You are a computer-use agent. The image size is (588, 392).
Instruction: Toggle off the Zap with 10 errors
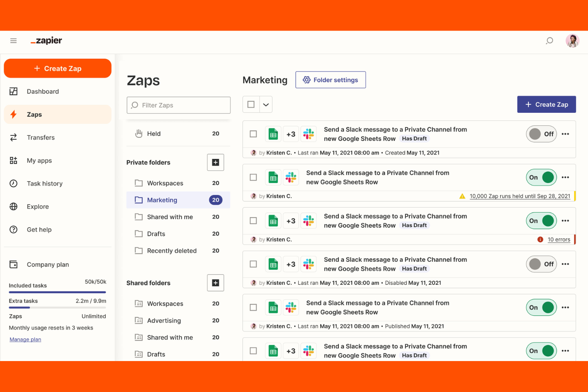pos(541,220)
